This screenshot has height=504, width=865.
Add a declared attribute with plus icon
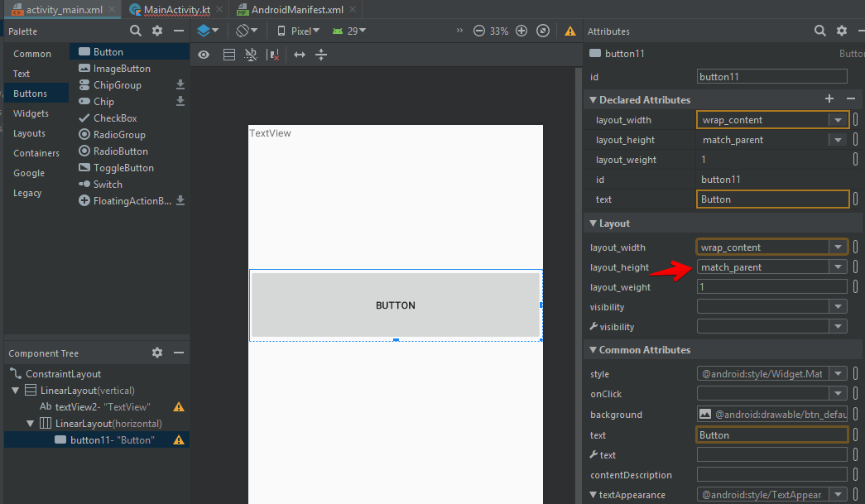tap(829, 99)
